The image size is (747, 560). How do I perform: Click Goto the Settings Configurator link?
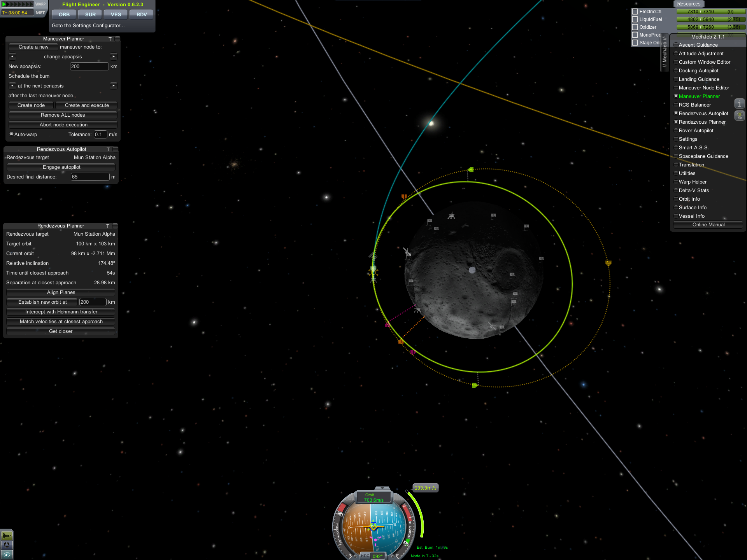(88, 26)
